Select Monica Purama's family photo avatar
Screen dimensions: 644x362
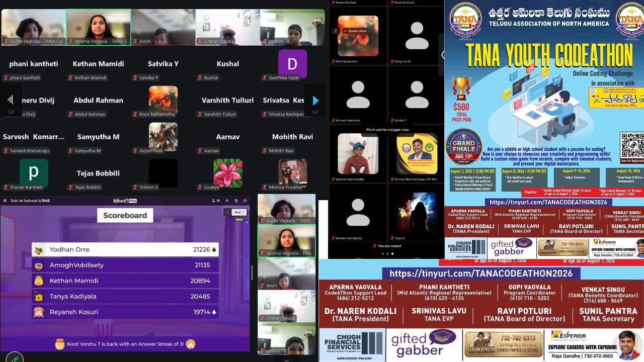pos(292,173)
